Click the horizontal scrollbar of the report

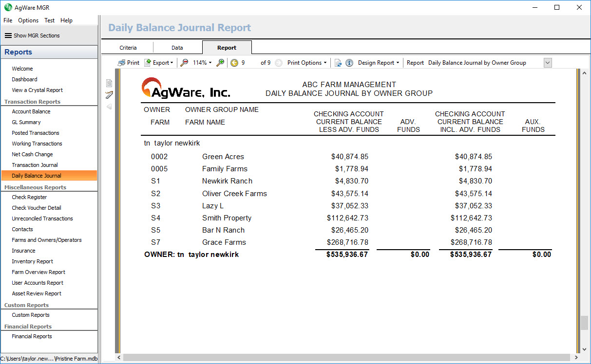coord(341,358)
